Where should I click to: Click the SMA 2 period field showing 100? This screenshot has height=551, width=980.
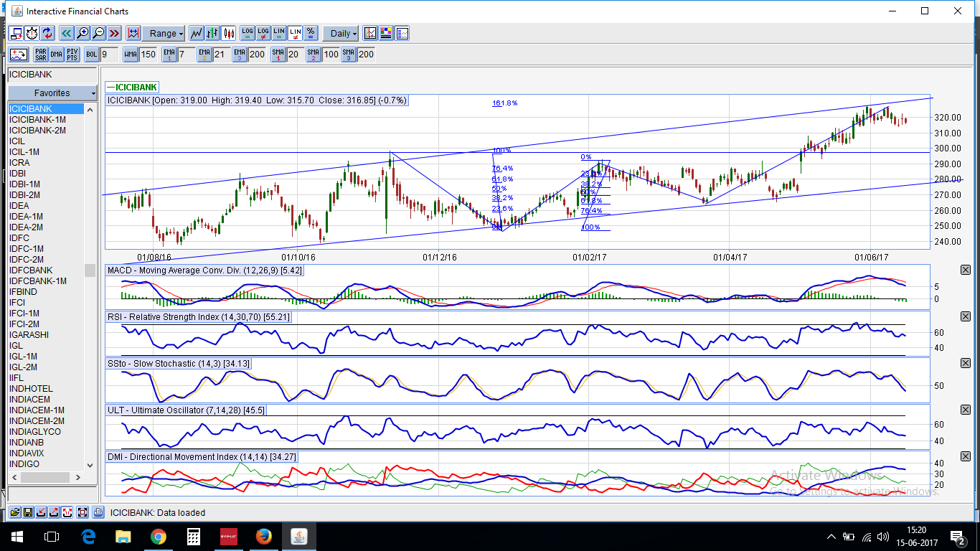[331, 54]
